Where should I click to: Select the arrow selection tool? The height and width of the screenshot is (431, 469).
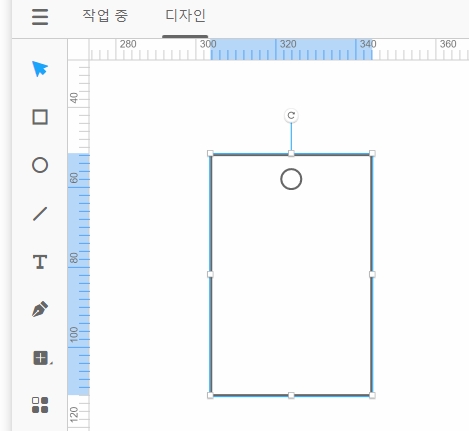click(x=40, y=69)
